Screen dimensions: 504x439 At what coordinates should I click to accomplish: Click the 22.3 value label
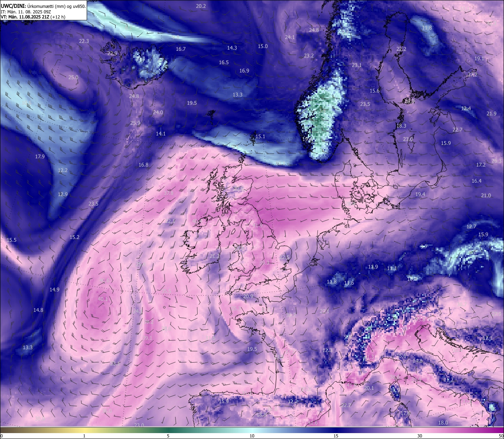(84, 41)
